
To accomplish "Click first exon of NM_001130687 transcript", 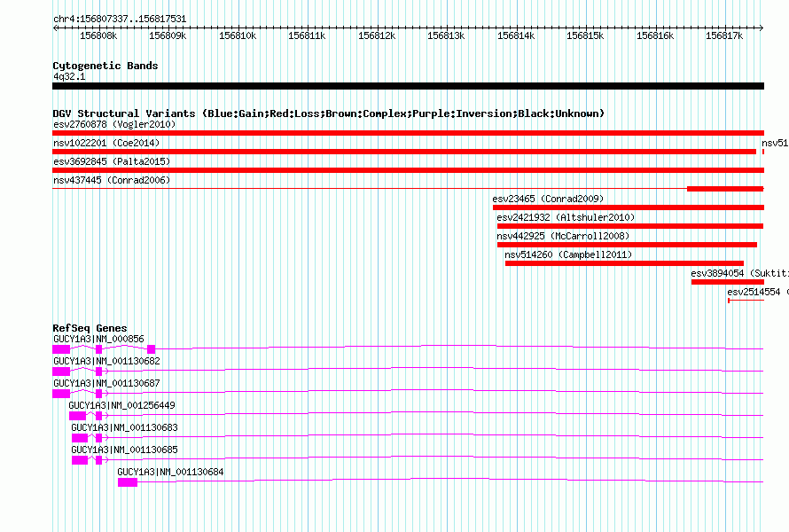I will coord(61,394).
